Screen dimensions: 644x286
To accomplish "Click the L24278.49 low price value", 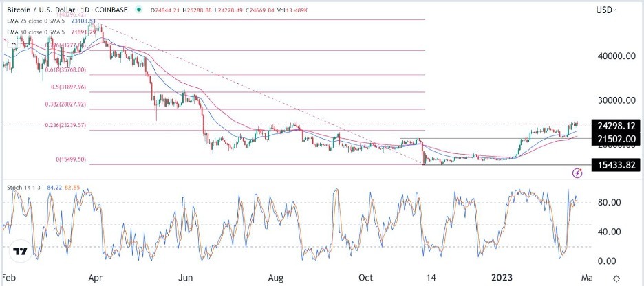I will point(229,10).
